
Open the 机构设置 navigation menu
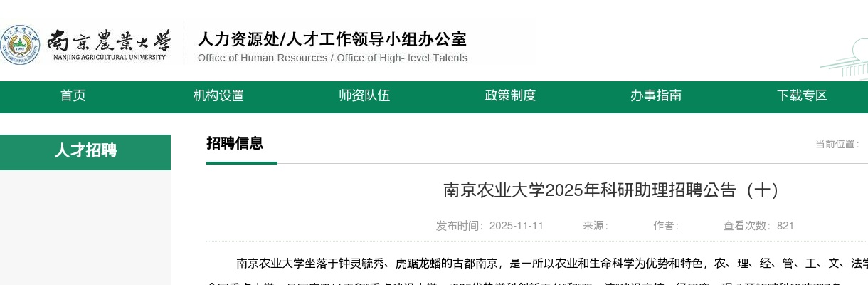pos(218,96)
